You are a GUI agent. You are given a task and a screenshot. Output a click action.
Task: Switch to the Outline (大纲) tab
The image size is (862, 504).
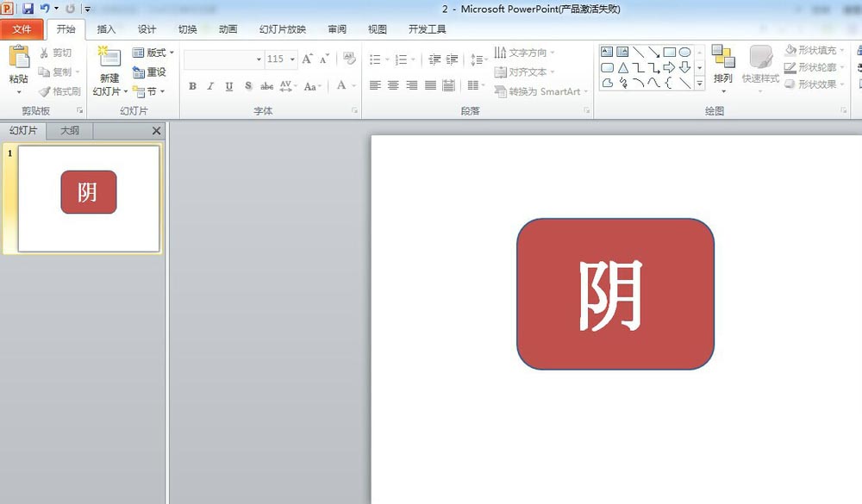tap(68, 130)
